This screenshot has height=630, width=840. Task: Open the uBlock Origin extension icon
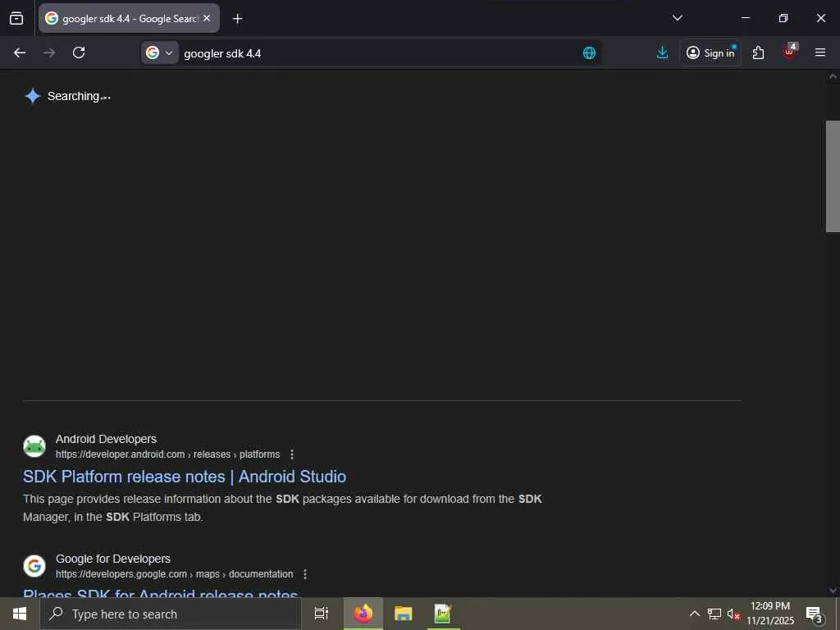pyautogui.click(x=790, y=52)
